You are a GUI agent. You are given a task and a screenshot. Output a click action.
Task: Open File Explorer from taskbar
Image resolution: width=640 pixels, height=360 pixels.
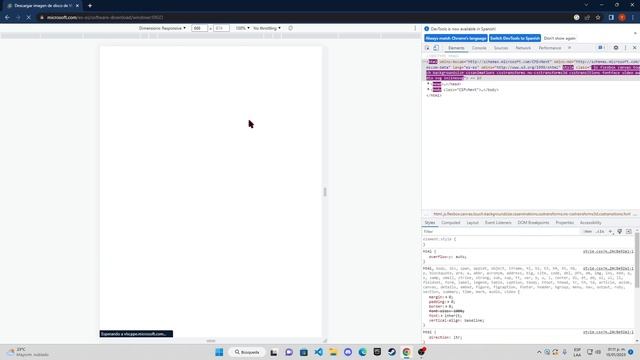tap(333, 352)
